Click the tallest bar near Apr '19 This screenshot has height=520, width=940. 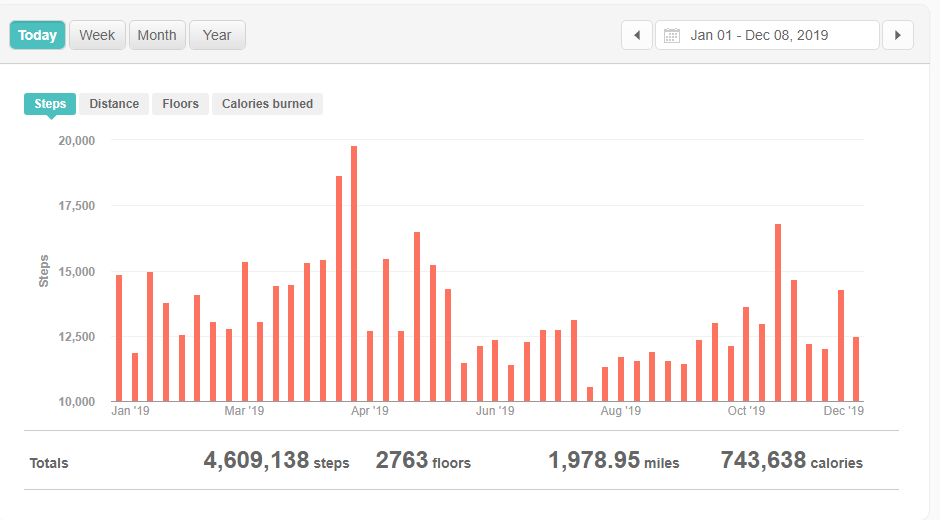[x=354, y=273]
